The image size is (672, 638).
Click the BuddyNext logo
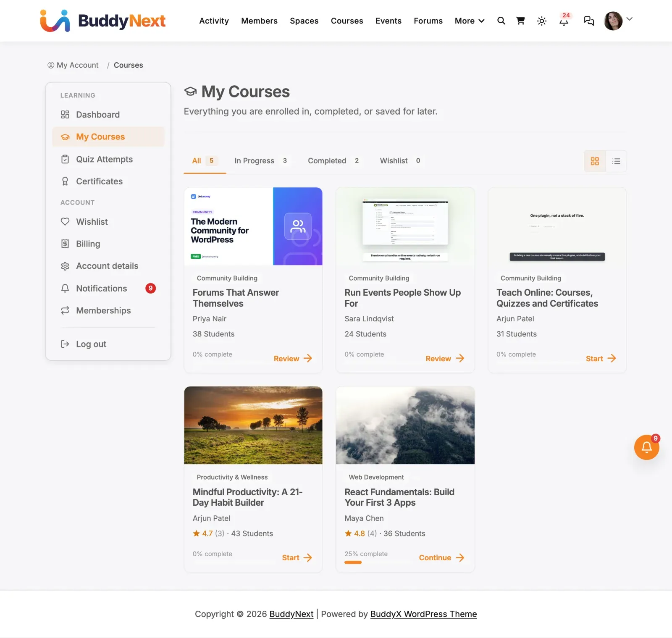click(103, 21)
